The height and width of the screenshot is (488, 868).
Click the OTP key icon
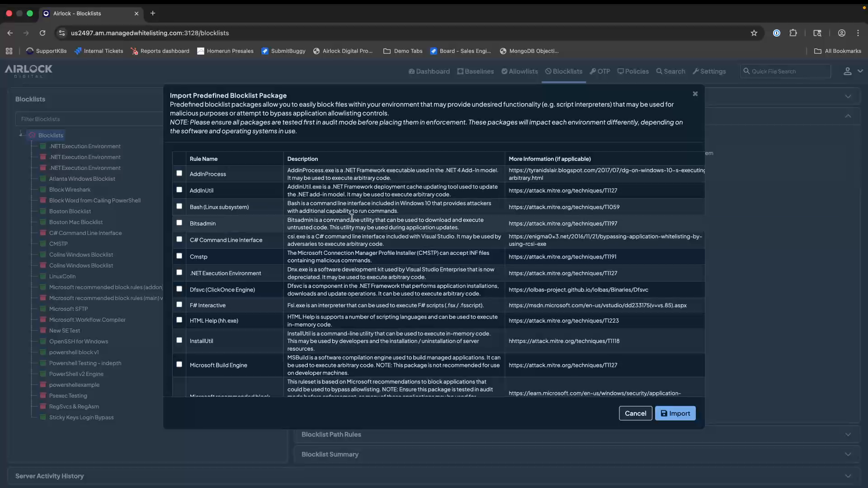(x=593, y=71)
